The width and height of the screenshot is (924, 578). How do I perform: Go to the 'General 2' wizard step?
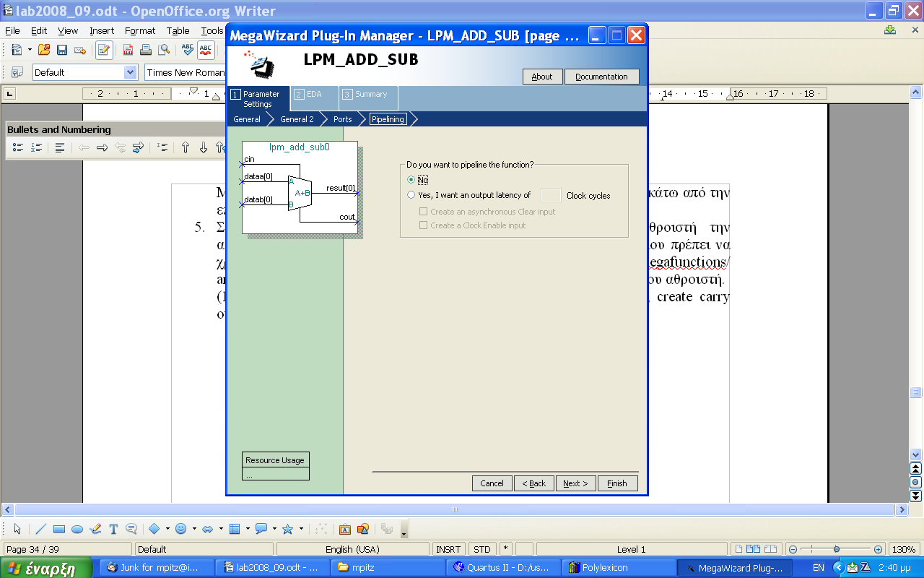[x=297, y=119]
